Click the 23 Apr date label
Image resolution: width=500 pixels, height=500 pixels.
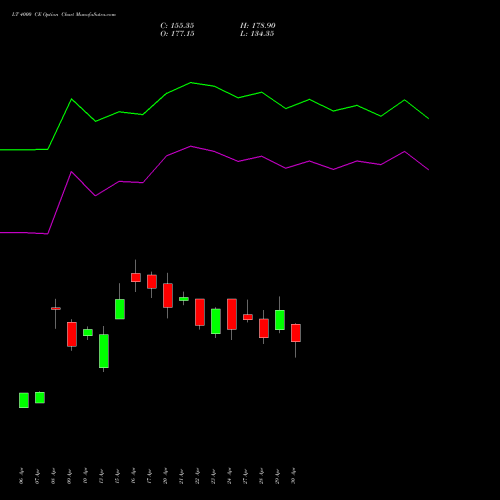pos(214,476)
